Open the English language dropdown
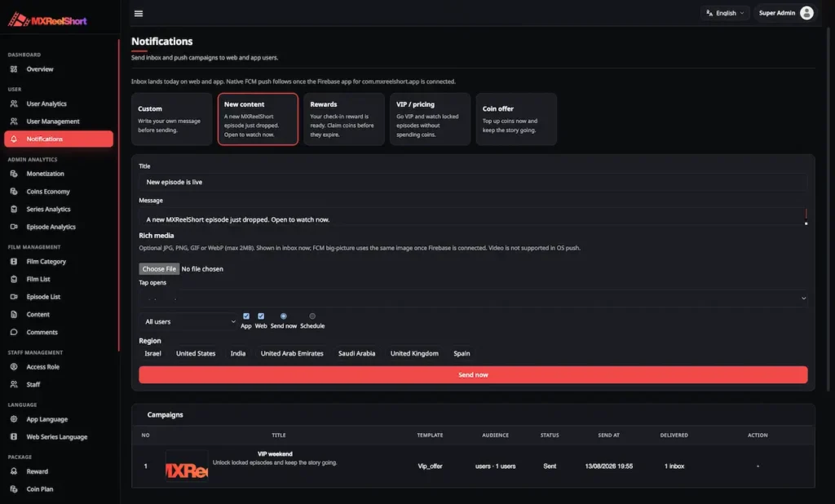This screenshot has height=504, width=835. [725, 13]
